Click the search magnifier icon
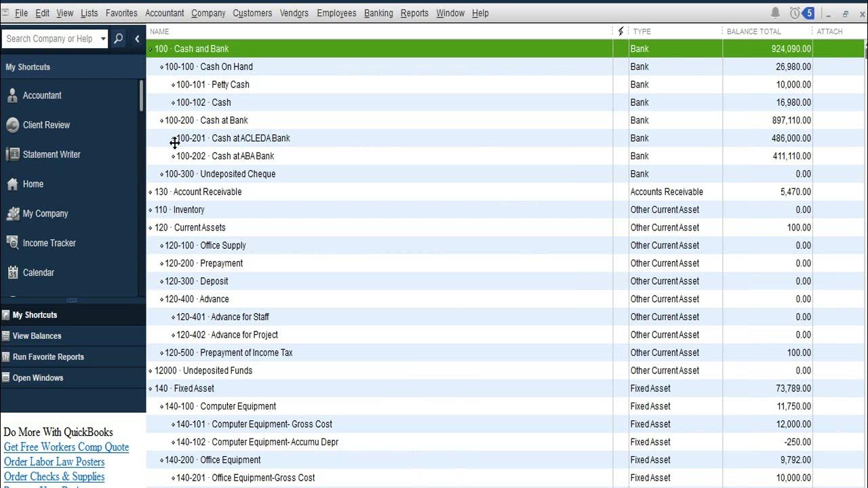This screenshot has height=488, width=868. (118, 39)
